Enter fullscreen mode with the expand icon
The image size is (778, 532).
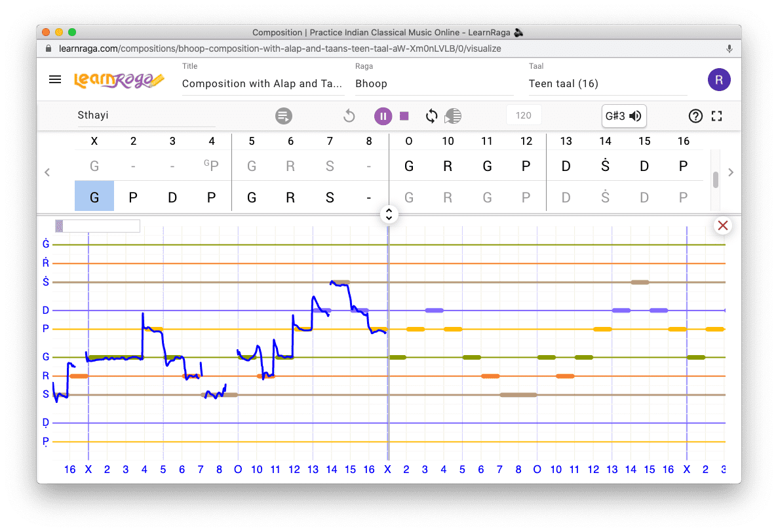click(716, 115)
